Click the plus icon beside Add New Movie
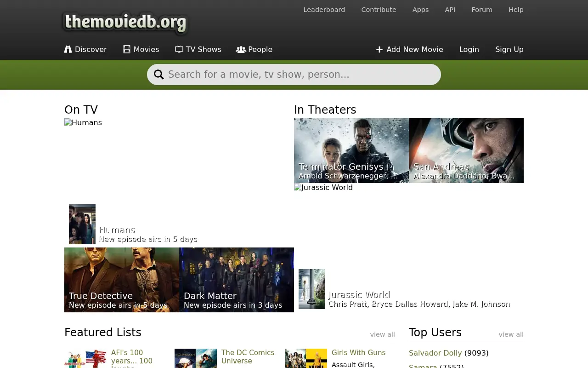Viewport: 588px width, 368px height. (x=379, y=50)
